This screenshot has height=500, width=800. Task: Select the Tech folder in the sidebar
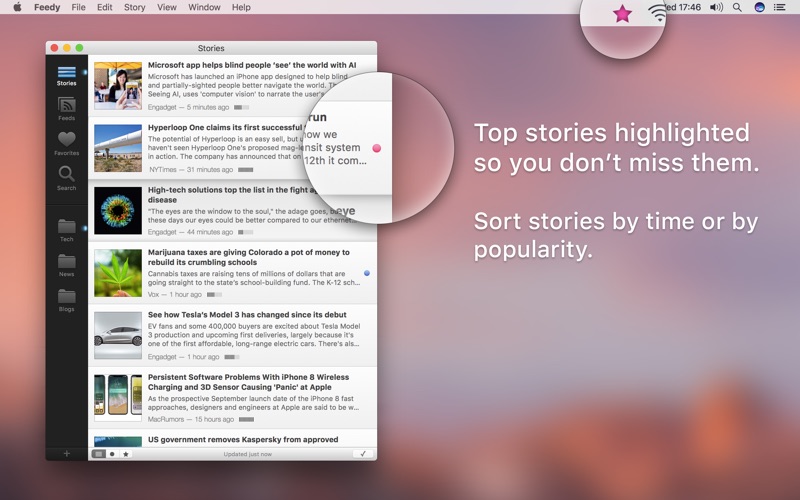[x=66, y=230]
